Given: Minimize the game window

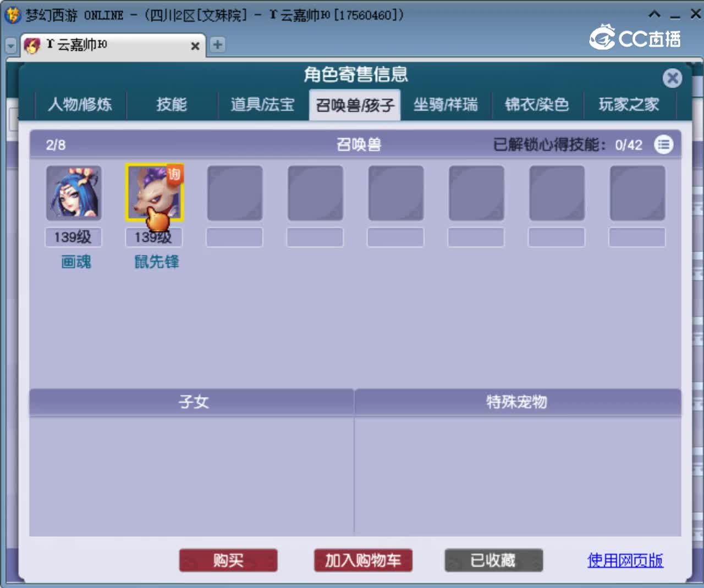Looking at the screenshot, I should pos(675,16).
